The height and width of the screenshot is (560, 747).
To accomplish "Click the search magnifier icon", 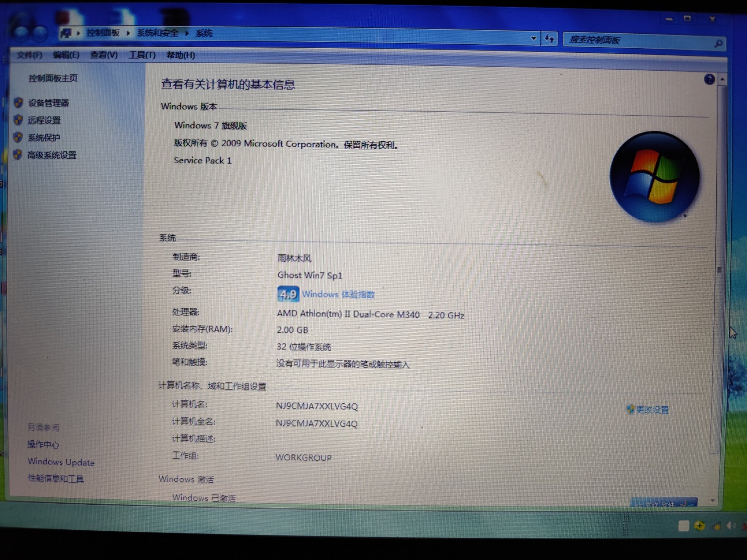I will pyautogui.click(x=718, y=44).
